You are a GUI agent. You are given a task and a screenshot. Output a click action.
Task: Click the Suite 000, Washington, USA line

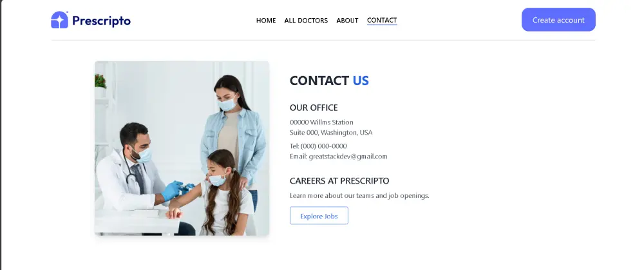331,133
